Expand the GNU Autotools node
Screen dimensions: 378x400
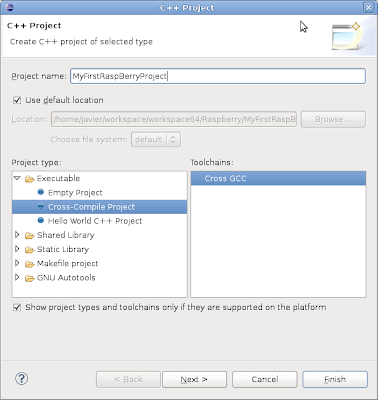tap(17, 277)
